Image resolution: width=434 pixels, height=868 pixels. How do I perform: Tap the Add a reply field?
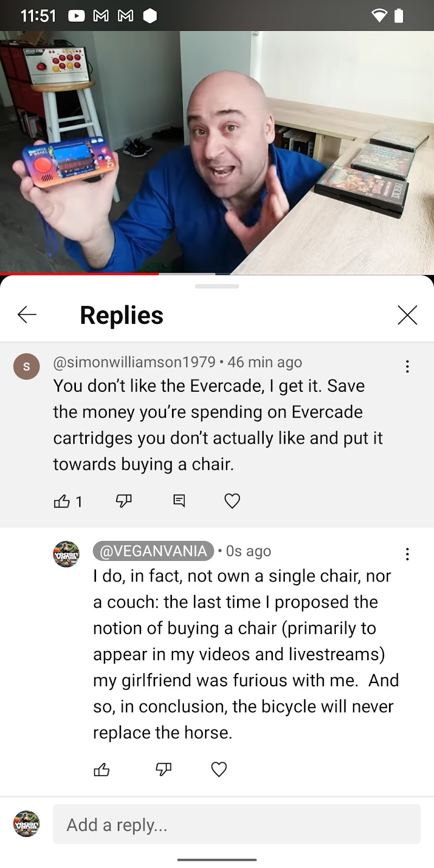point(237,824)
